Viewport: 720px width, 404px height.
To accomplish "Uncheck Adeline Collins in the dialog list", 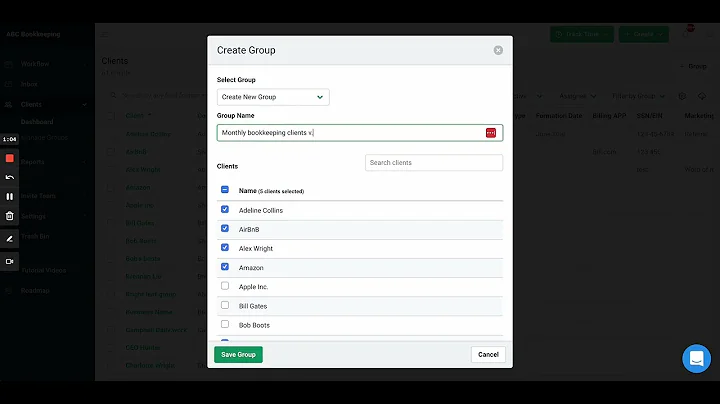I will [x=225, y=209].
